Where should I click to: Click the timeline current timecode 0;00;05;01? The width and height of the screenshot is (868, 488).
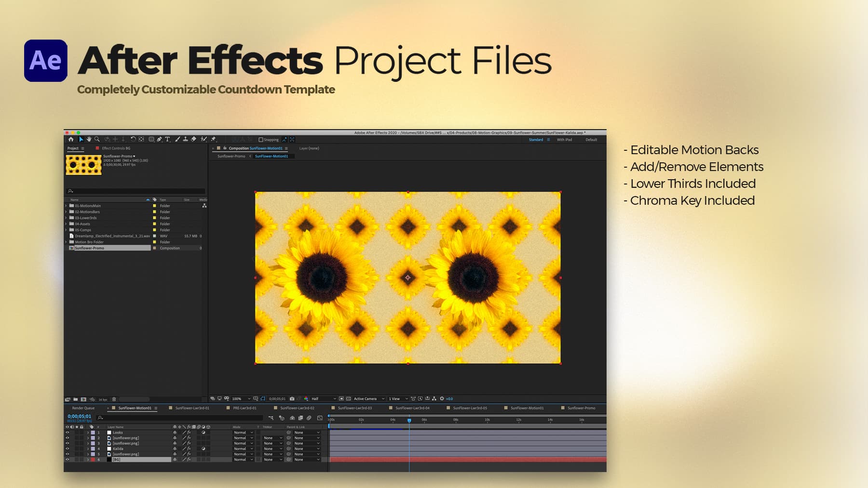click(x=79, y=416)
